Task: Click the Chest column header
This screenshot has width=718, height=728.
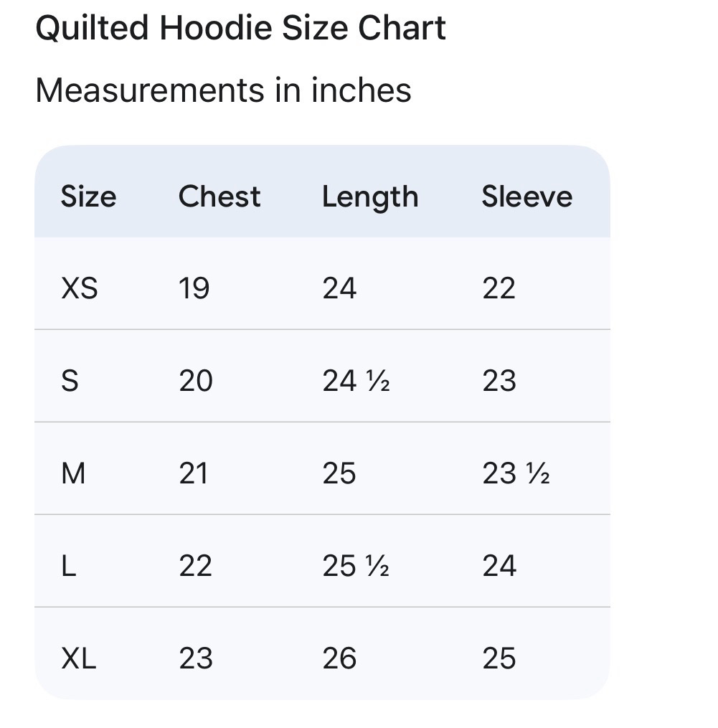Action: click(219, 196)
